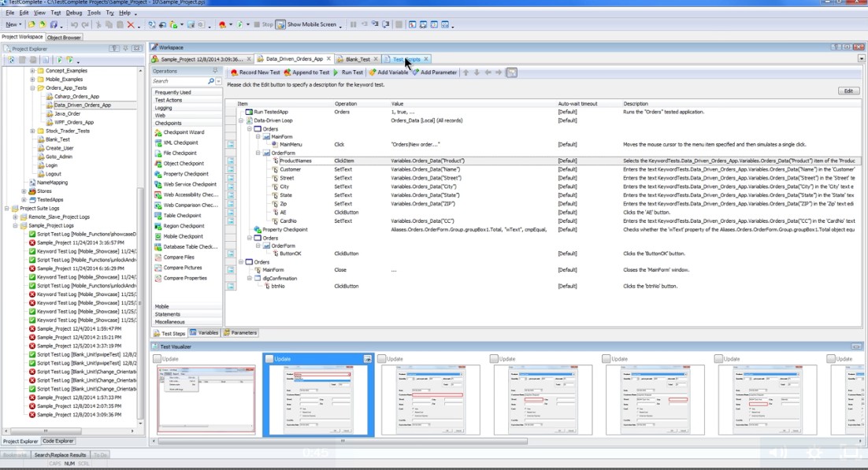Open the Debug menu
This screenshot has height=470, width=868.
click(x=73, y=13)
